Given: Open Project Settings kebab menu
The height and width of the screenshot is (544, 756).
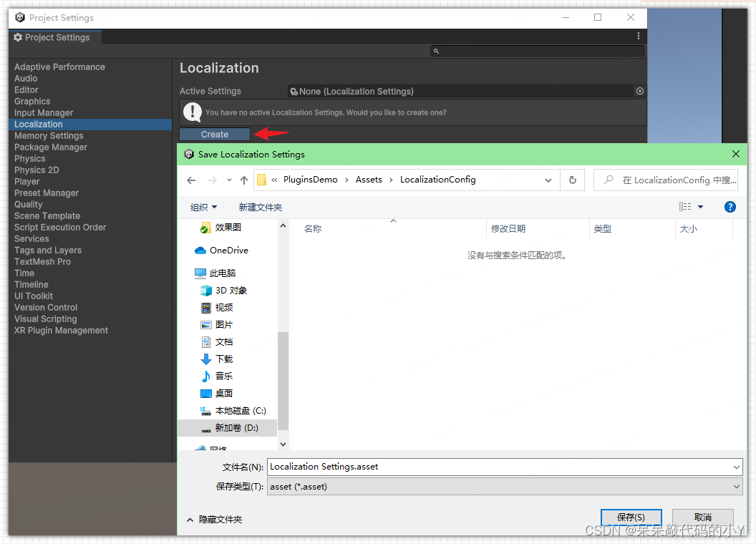Looking at the screenshot, I should [x=639, y=37].
